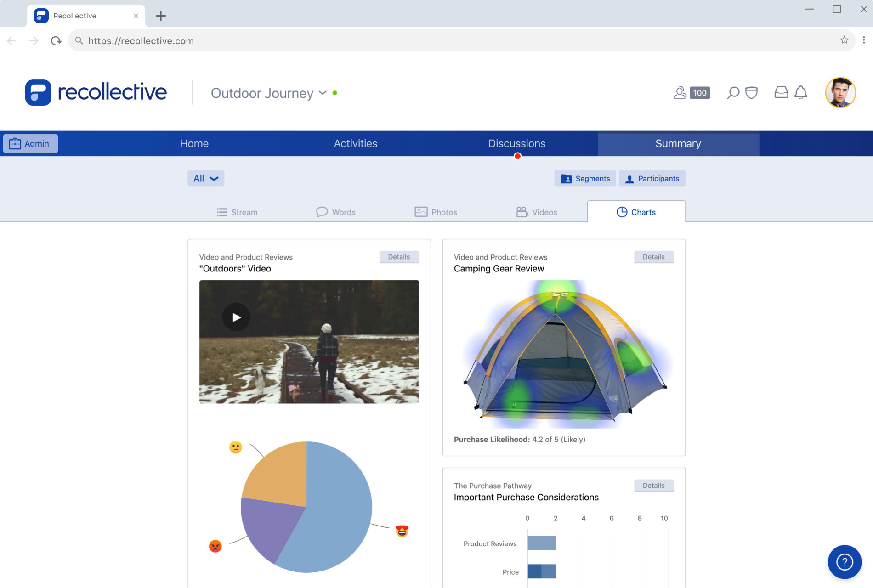This screenshot has height=588, width=873.
Task: Open the Outdoor Journey project chevron
Action: [x=322, y=93]
